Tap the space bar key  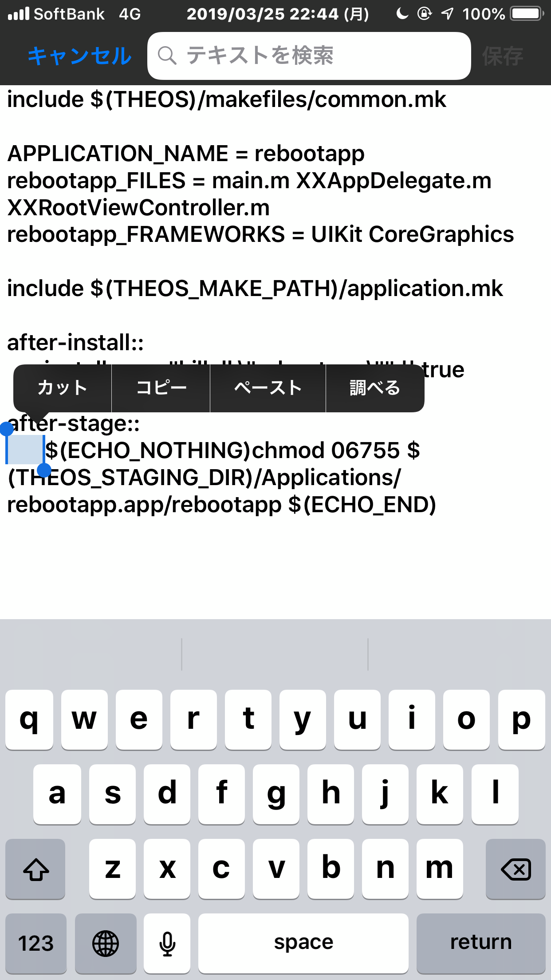point(303,943)
